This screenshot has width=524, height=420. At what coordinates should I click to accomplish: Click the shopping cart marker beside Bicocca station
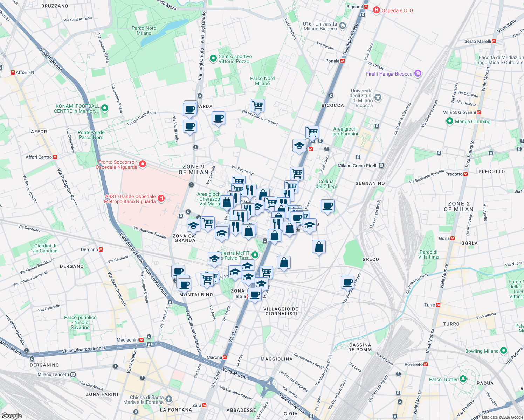312,132
